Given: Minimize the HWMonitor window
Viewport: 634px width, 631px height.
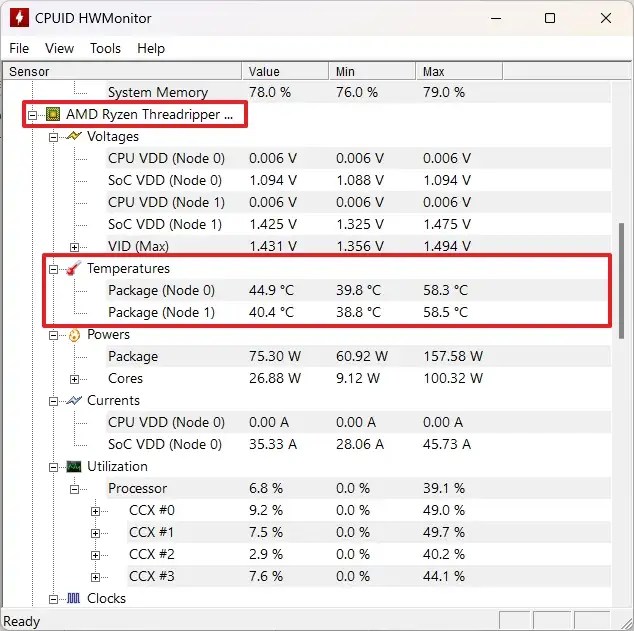Looking at the screenshot, I should pyautogui.click(x=496, y=18).
